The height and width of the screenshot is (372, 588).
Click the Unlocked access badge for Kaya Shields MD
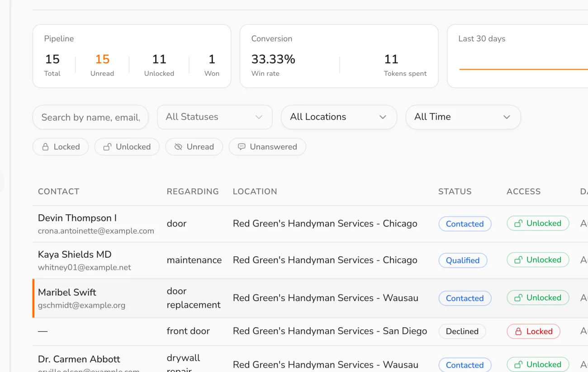538,260
